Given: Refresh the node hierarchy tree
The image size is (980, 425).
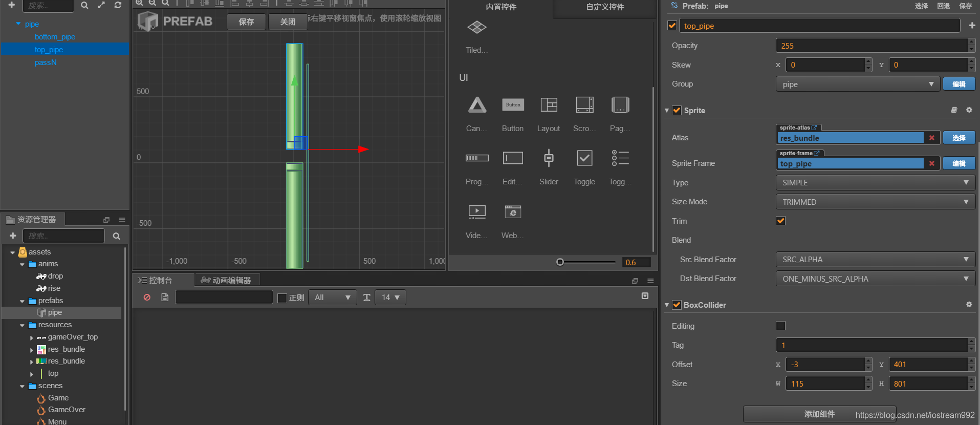Looking at the screenshot, I should tap(118, 5).
